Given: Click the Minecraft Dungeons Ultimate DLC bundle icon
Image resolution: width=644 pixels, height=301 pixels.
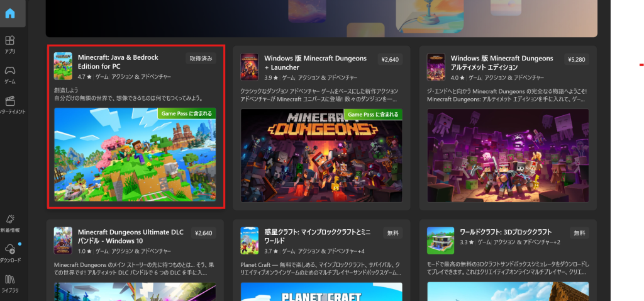Looking at the screenshot, I should click(63, 240).
